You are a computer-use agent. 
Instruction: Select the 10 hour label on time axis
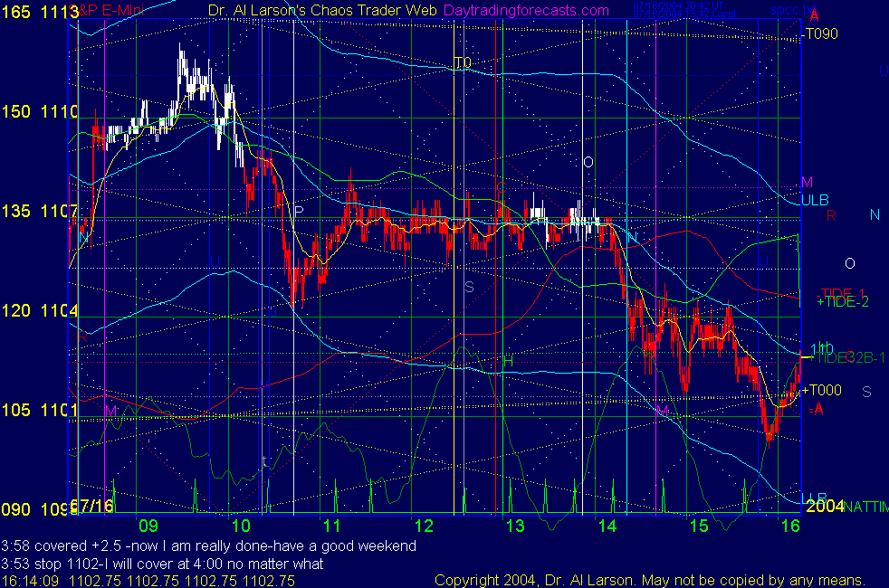241,526
